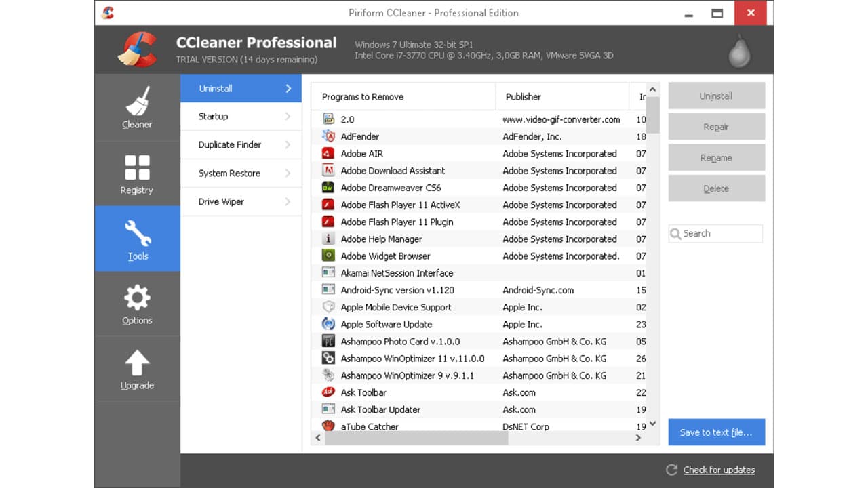
Task: Click the CCleaner logo in the titlebar
Action: (x=106, y=12)
